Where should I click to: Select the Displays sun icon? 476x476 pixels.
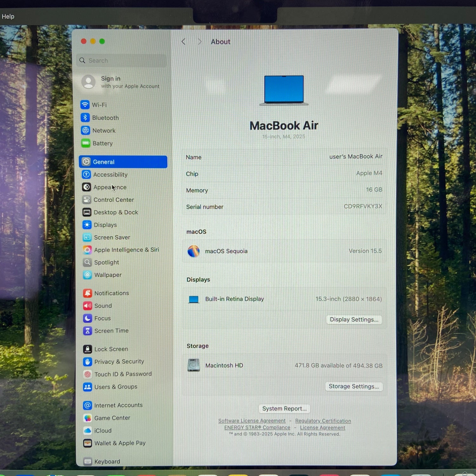tap(87, 225)
